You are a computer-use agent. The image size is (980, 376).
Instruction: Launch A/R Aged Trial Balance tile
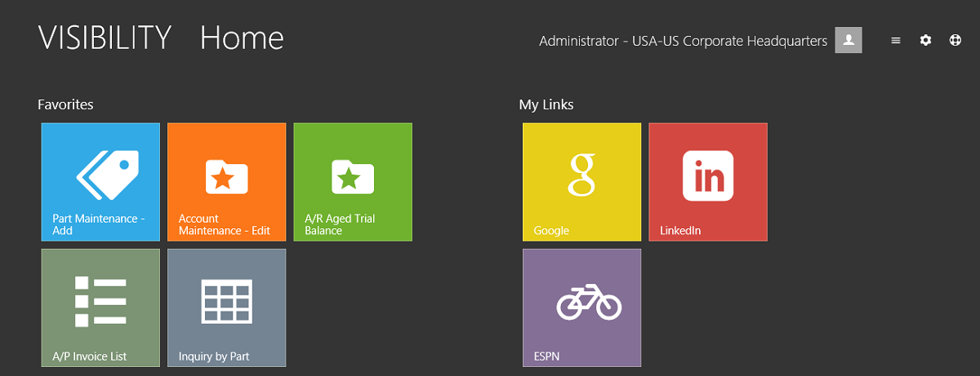tap(353, 182)
